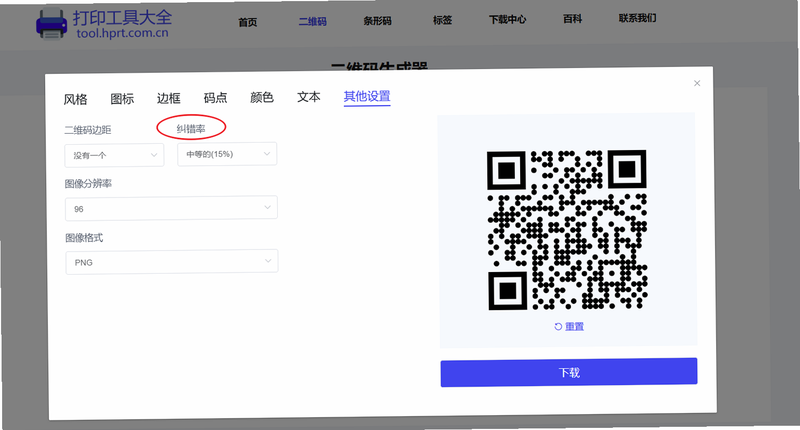
Task: Open 二维码 in top navigation
Action: tap(312, 21)
